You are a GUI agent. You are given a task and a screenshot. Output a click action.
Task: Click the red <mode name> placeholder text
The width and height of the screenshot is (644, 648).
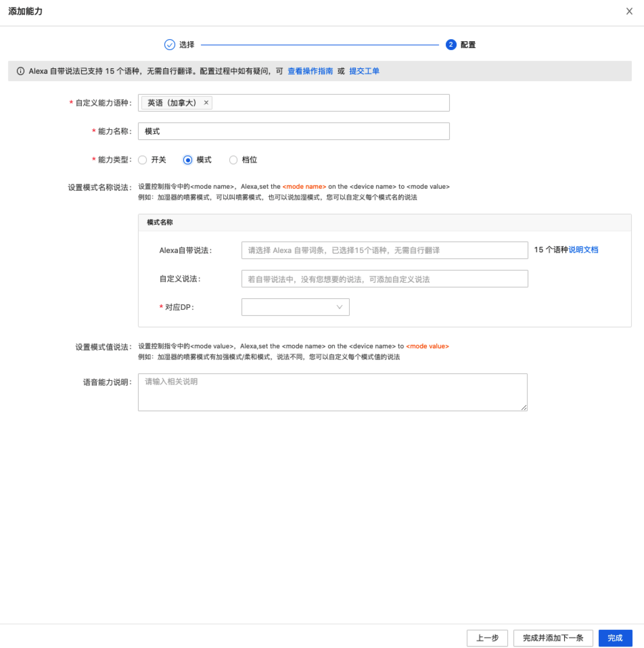coord(304,186)
